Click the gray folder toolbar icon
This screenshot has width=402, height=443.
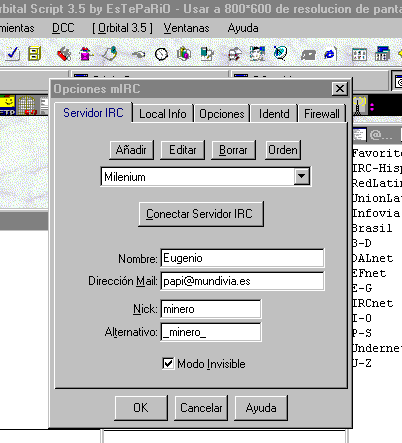pos(308,55)
